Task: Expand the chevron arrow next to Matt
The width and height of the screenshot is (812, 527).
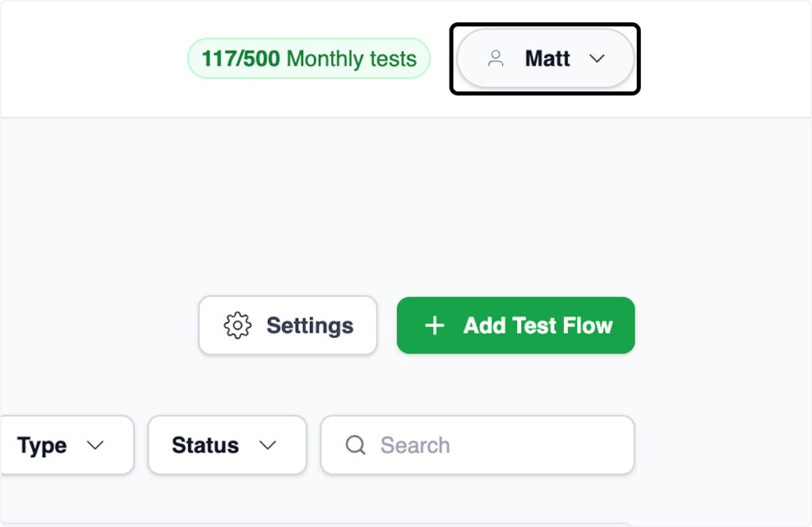Action: (597, 59)
